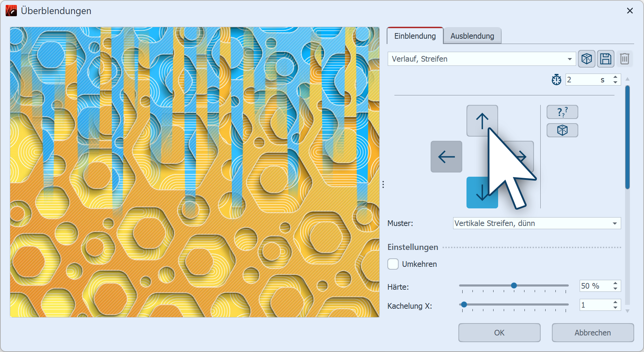The image size is (644, 352).
Task: Confirm with the OK button
Action: [x=499, y=333]
